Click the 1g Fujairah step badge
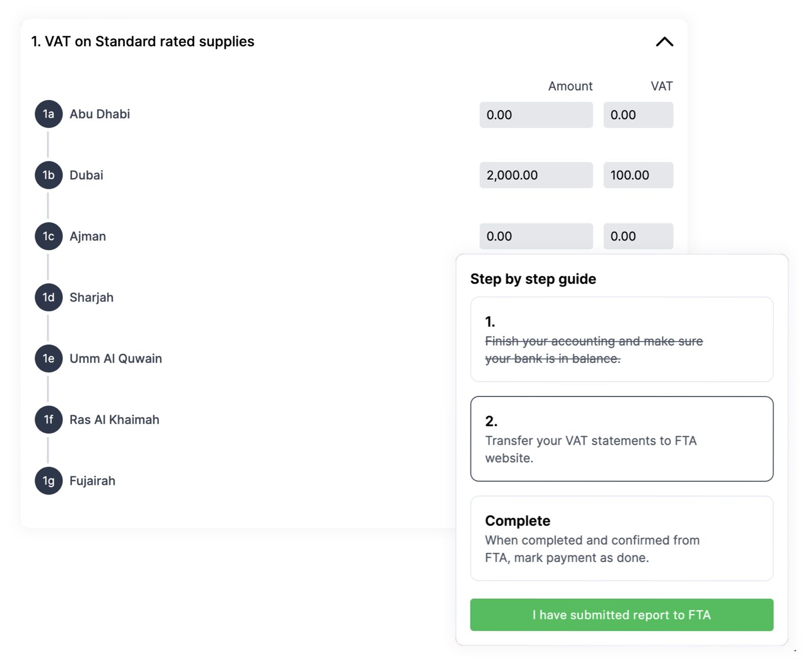The image size is (812, 669). 48,481
